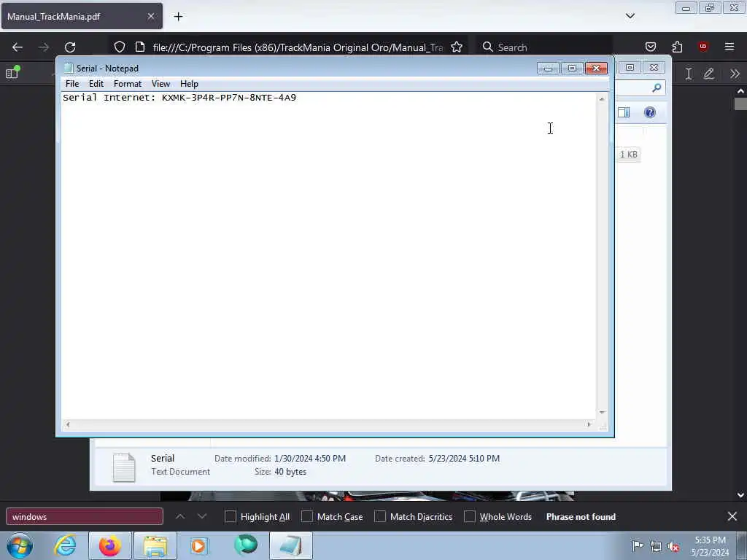Click 'Date created: 5/23/2024 5:10 PM' text
The width and height of the screenshot is (747, 560).
point(438,459)
